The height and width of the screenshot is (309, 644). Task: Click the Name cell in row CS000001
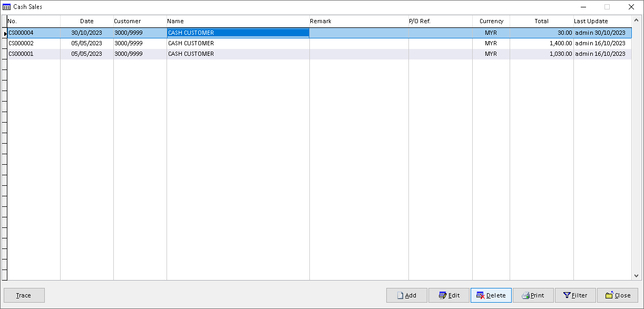point(238,54)
